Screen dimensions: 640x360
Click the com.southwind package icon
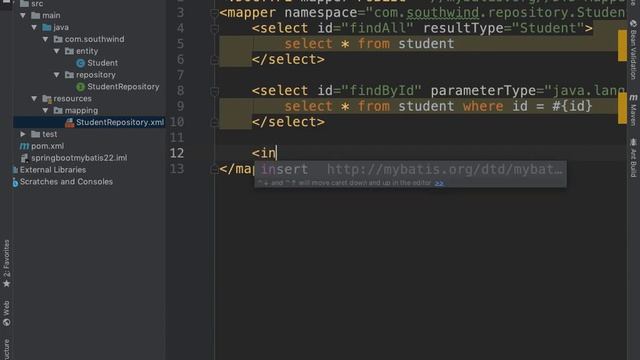(58, 39)
